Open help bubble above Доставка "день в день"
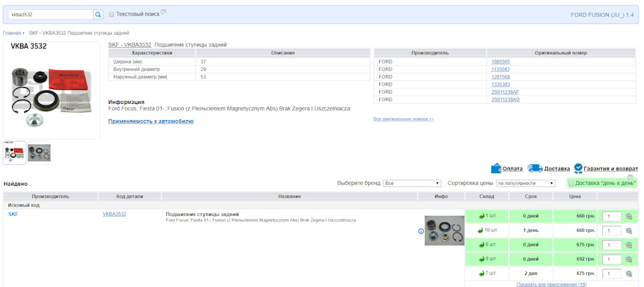This screenshot has height=287, width=644. (630, 177)
